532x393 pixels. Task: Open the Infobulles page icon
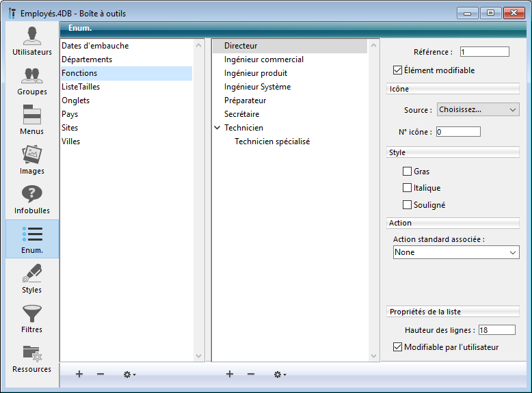31,199
